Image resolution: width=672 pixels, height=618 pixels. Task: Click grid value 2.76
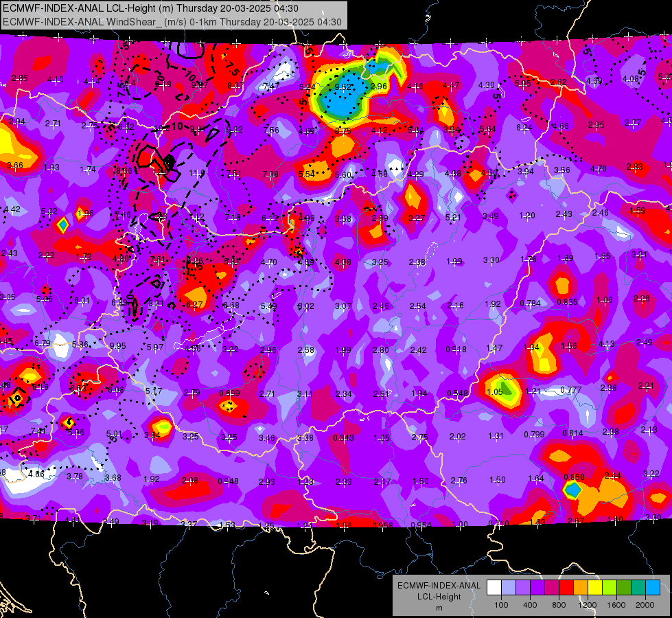click(x=459, y=481)
